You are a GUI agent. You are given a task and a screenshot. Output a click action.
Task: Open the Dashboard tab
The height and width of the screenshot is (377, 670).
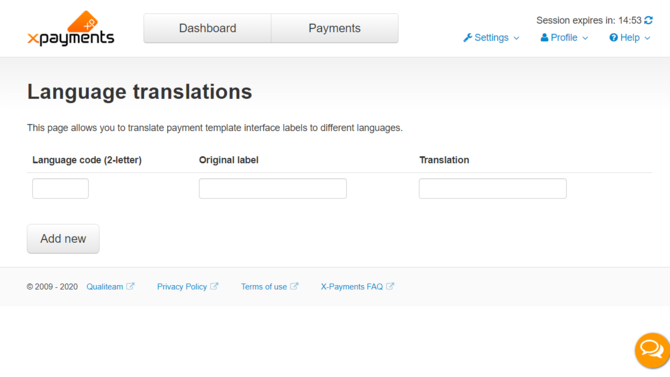[x=207, y=28]
